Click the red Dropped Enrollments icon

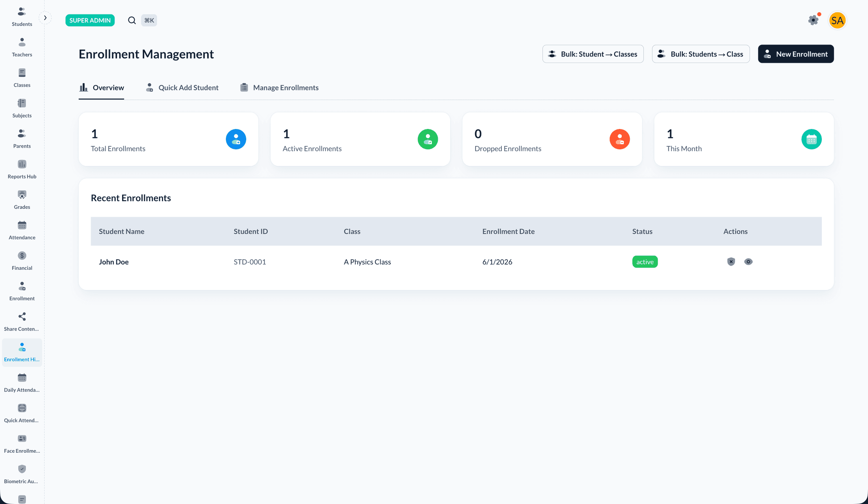(x=620, y=139)
